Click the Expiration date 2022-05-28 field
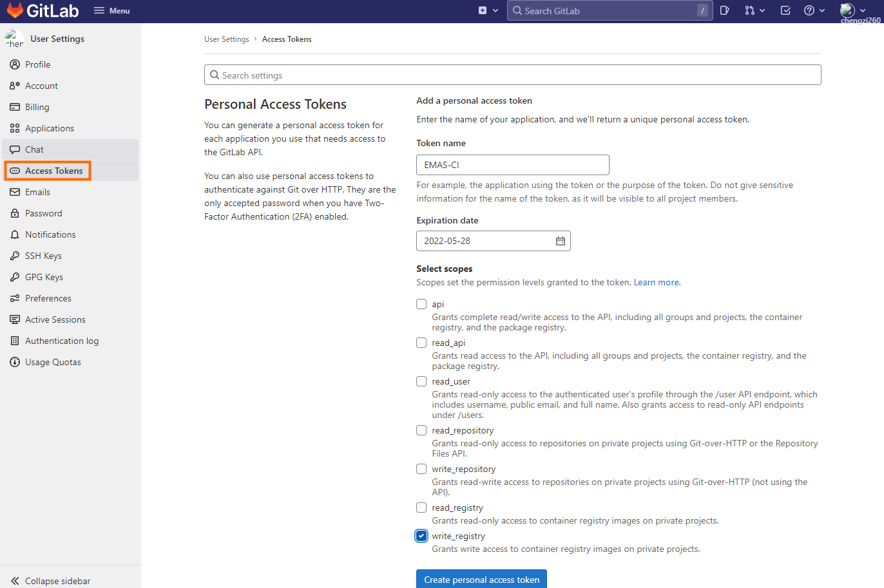The height and width of the screenshot is (588, 884). tap(494, 241)
